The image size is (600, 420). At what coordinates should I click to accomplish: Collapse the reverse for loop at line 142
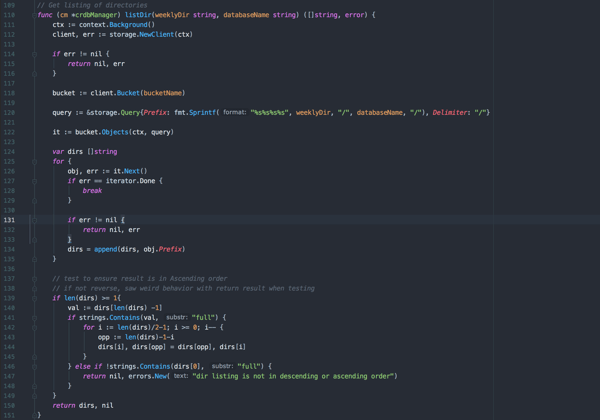[34, 328]
